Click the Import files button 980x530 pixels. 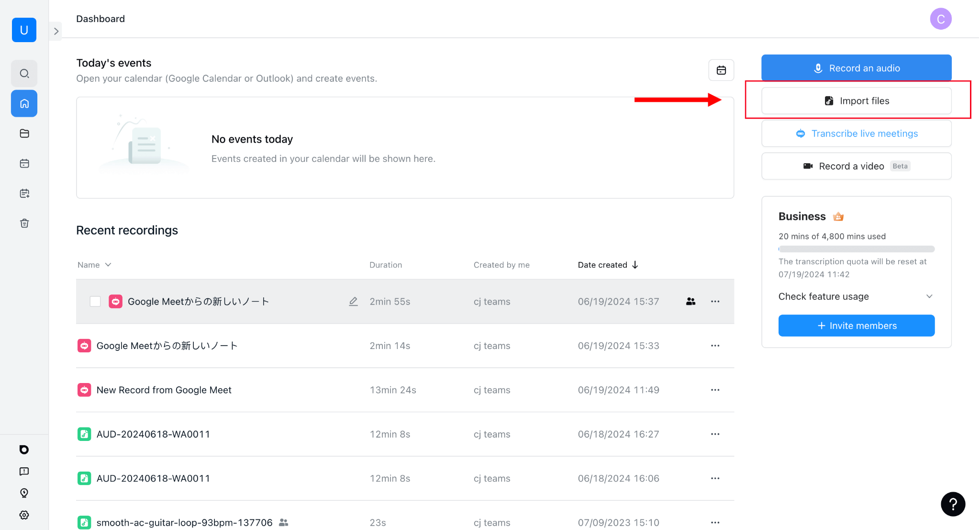click(x=856, y=101)
